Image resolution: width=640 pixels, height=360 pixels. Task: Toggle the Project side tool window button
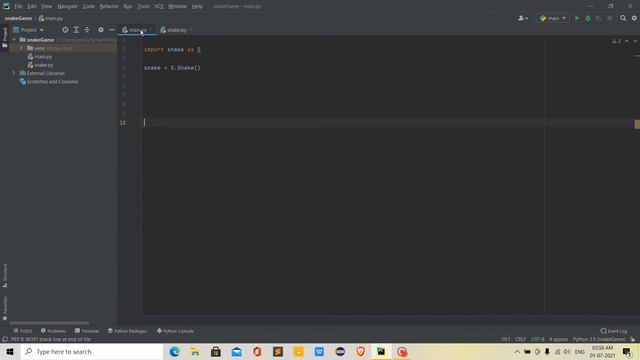coord(5,38)
